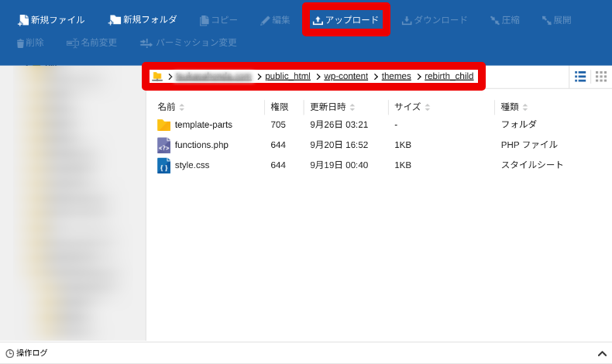Viewport: 612px width, 364px height.
Task: Click the 操作ログ label
Action: point(32,353)
